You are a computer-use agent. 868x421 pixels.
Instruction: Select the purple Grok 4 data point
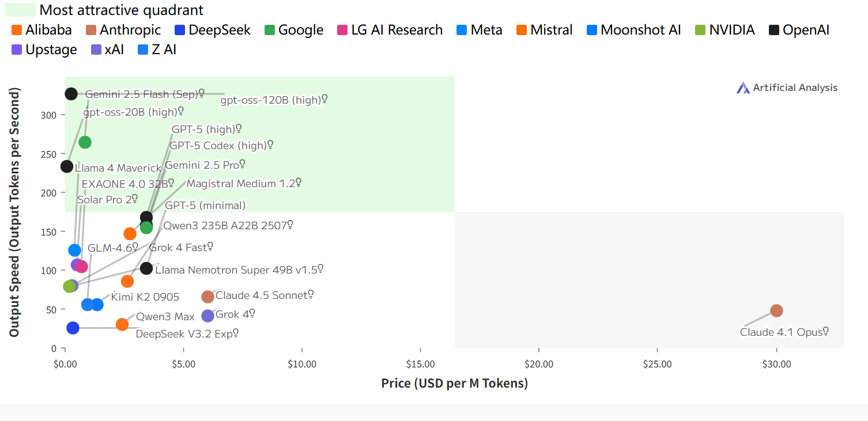(x=207, y=316)
